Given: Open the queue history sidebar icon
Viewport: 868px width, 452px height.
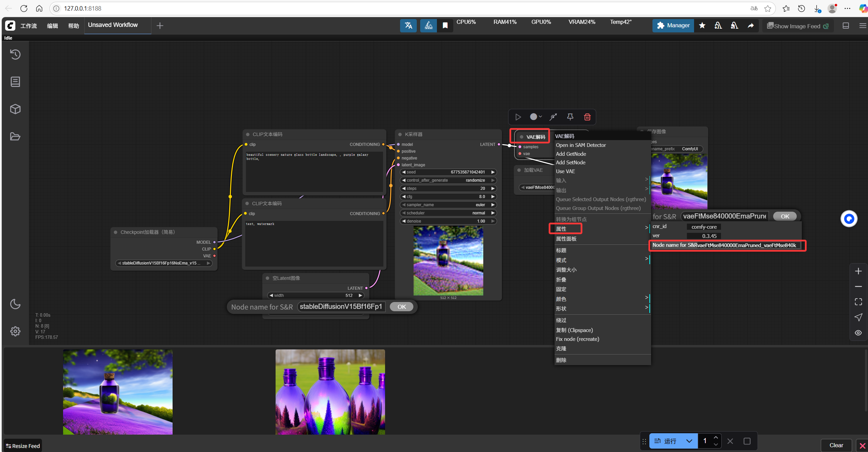Looking at the screenshot, I should click(x=15, y=55).
